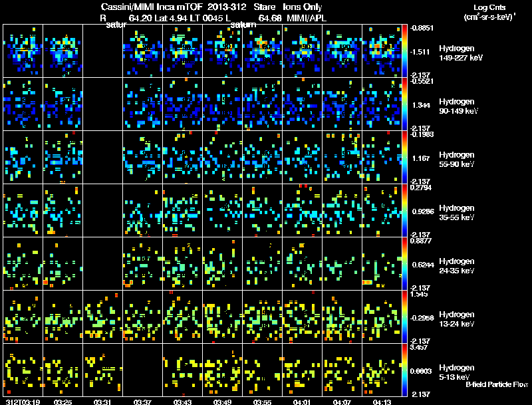Image resolution: width=532 pixels, height=405 pixels.
Task: Open the 149-227 keV panel at 03:19
Action: click(x=23, y=51)
